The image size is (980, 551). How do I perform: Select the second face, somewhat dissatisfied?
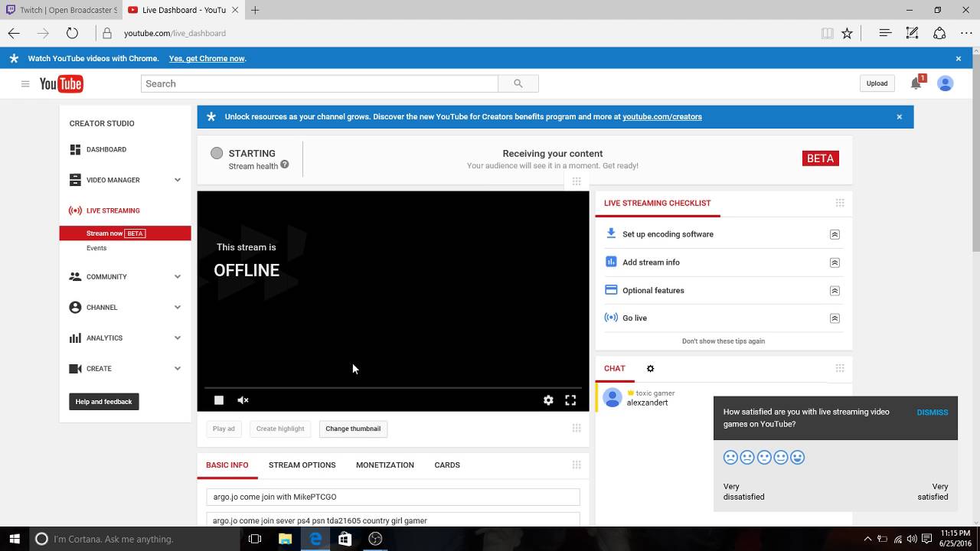click(747, 458)
